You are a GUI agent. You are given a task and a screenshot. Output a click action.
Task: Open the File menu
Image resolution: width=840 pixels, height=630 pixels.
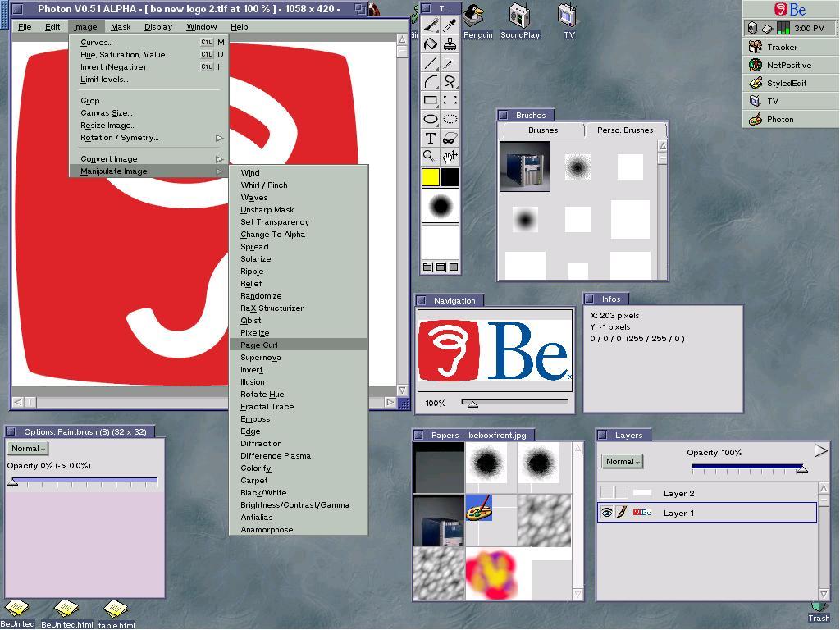25,27
